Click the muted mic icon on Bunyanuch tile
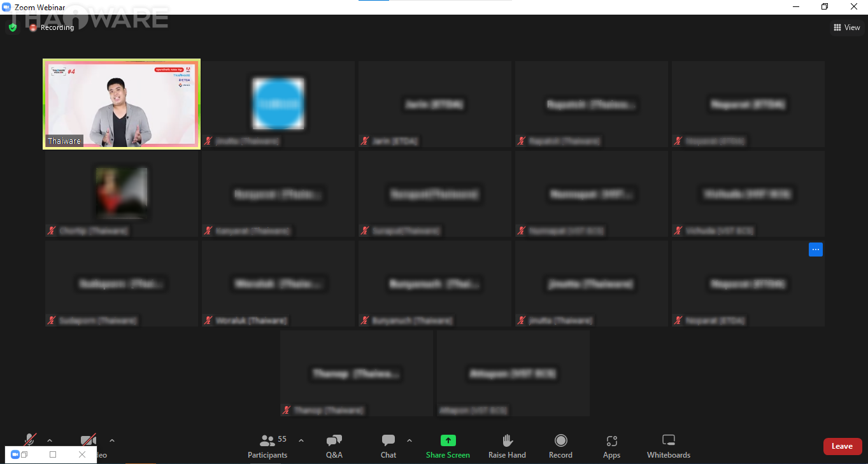Screen dimensions: 868x464 pyautogui.click(x=365, y=320)
